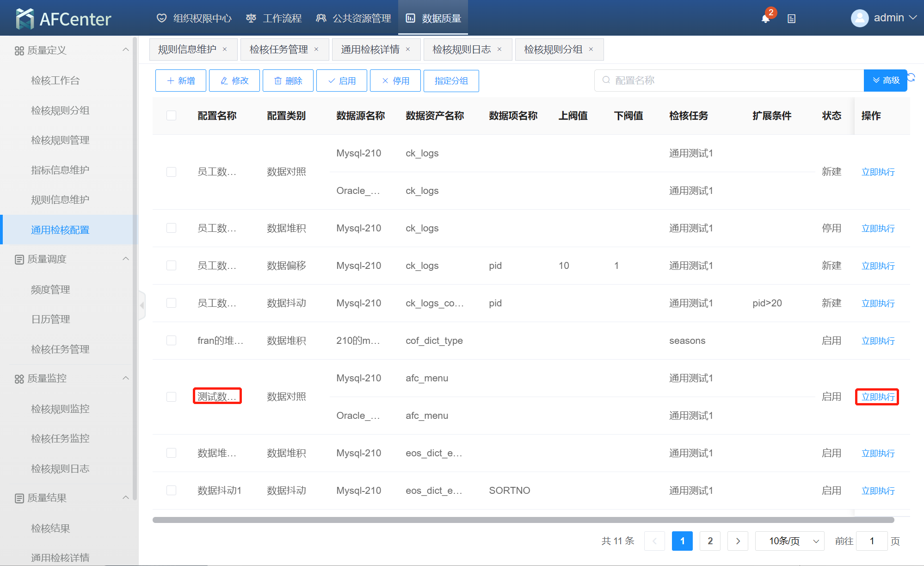
Task: Toggle the select-all checkbox in the table header
Action: point(171,115)
